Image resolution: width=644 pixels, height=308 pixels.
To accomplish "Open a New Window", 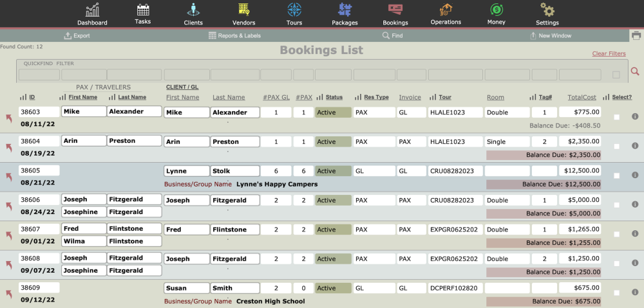I will pyautogui.click(x=551, y=35).
